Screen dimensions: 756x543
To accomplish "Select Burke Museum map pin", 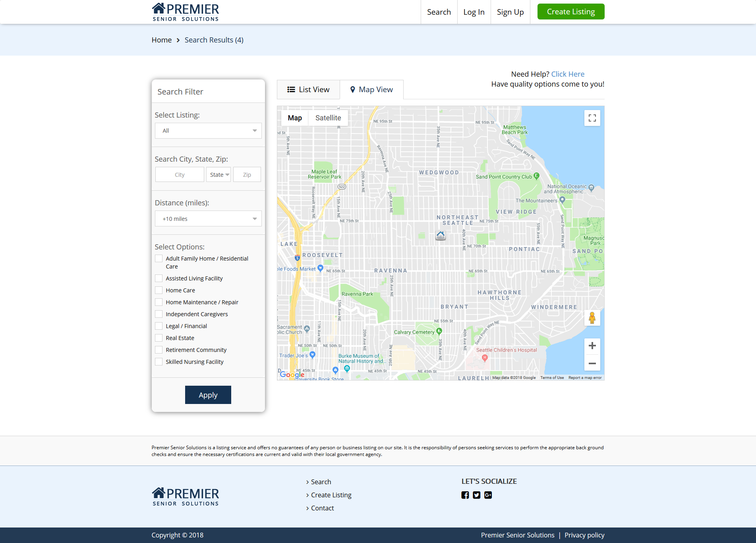I will 347,369.
